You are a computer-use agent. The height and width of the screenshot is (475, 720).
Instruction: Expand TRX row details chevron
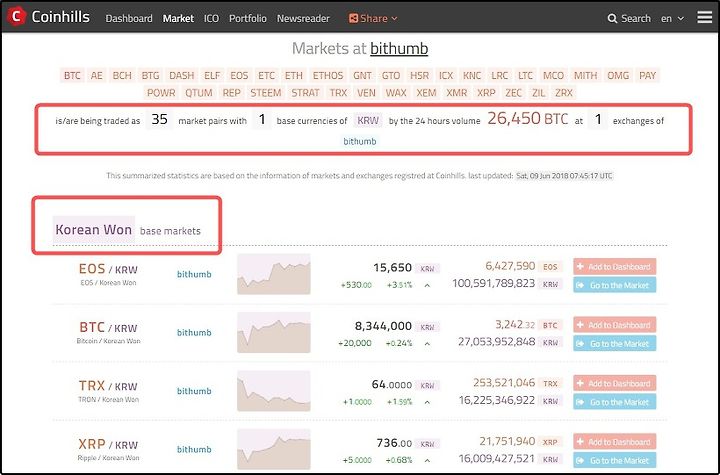click(x=427, y=402)
